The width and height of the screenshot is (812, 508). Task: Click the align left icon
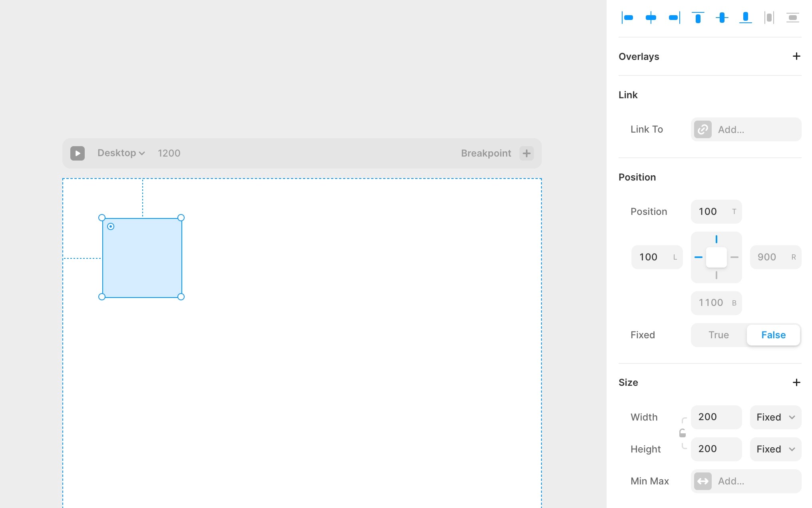pyautogui.click(x=627, y=18)
